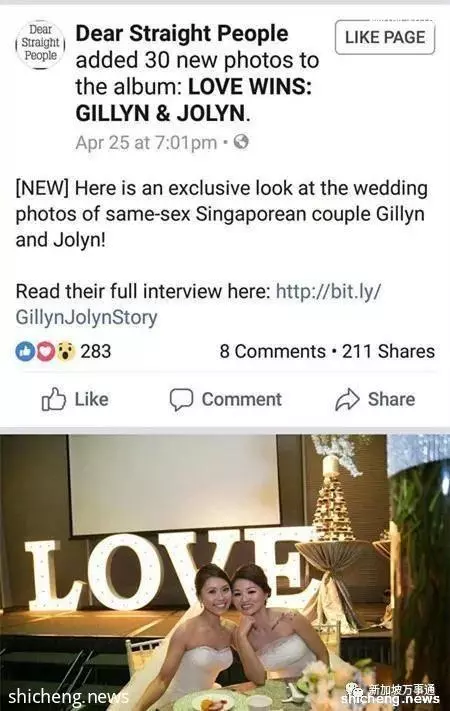Open the Dear Straight People page name
450x711 pixels.
point(182,34)
